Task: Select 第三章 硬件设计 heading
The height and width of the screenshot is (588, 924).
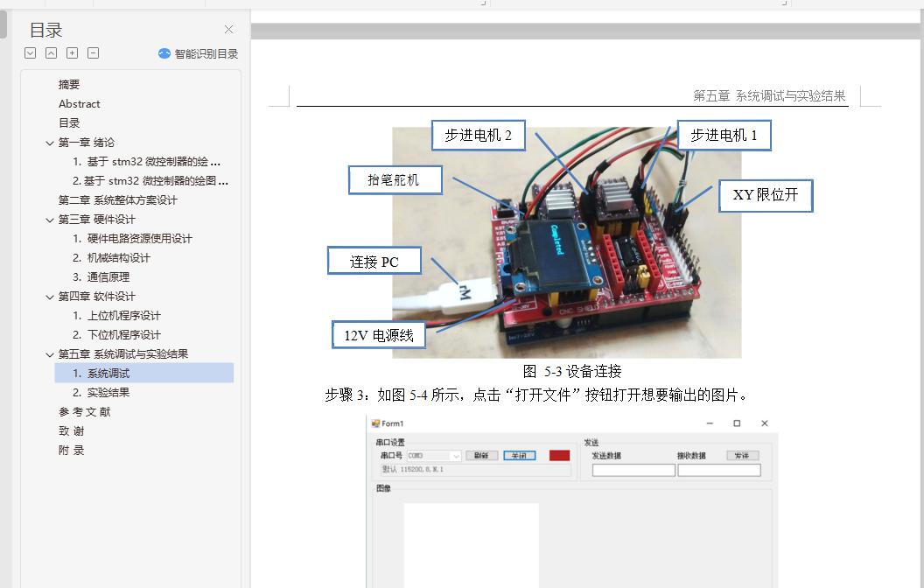Action: (96, 219)
